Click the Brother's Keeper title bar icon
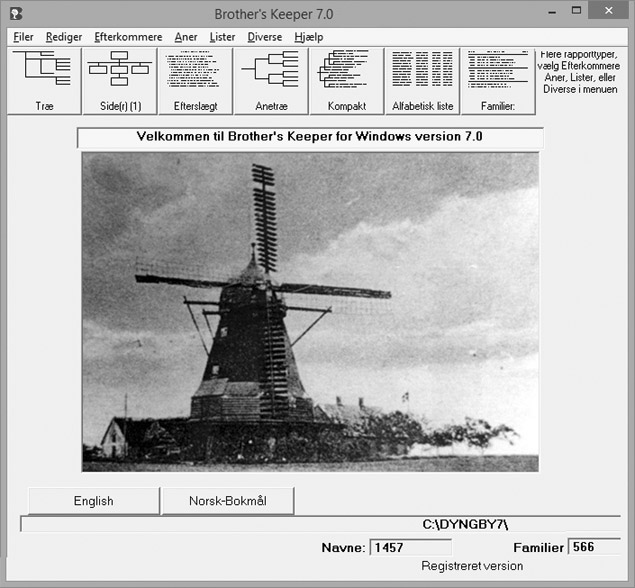 [16, 14]
